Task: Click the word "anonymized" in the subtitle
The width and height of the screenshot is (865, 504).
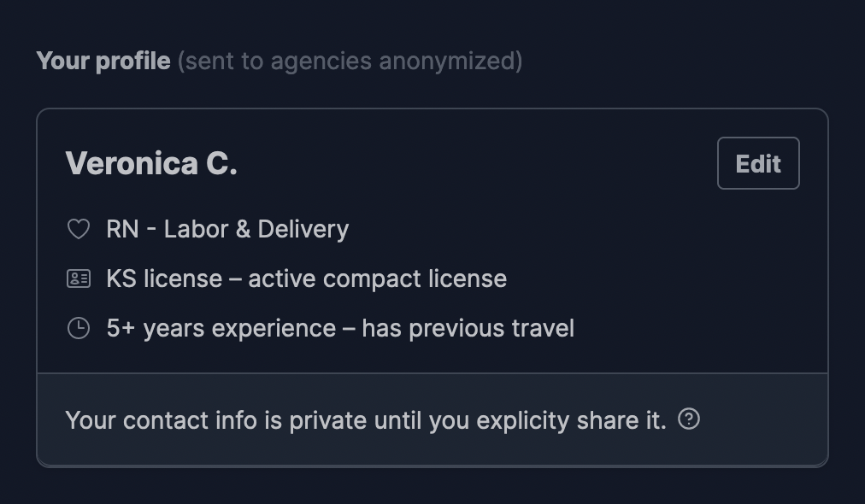Action: 450,62
